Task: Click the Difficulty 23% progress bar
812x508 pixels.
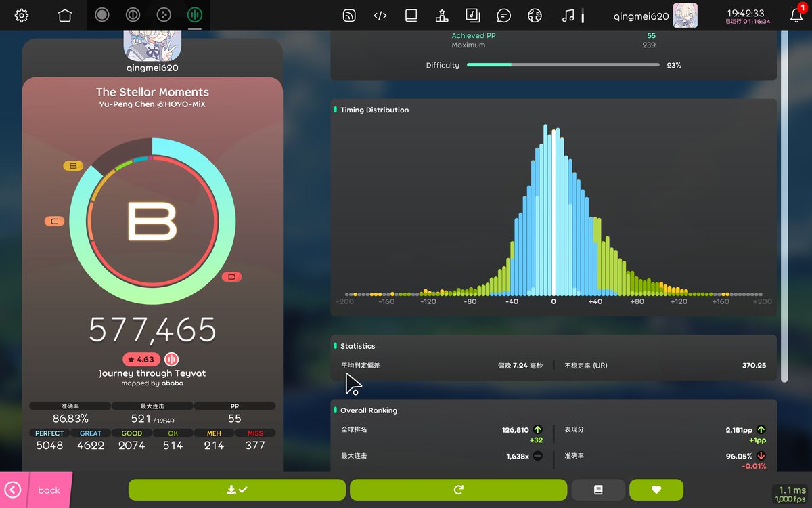Action: (x=563, y=65)
